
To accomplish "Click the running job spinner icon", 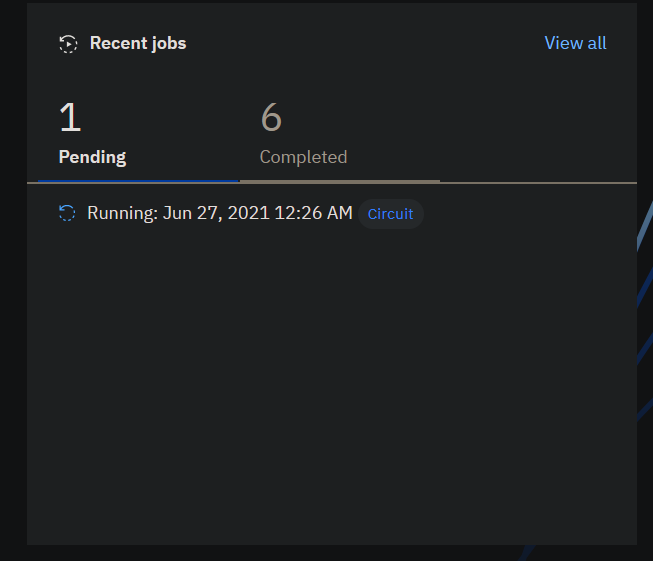I will pyautogui.click(x=68, y=213).
